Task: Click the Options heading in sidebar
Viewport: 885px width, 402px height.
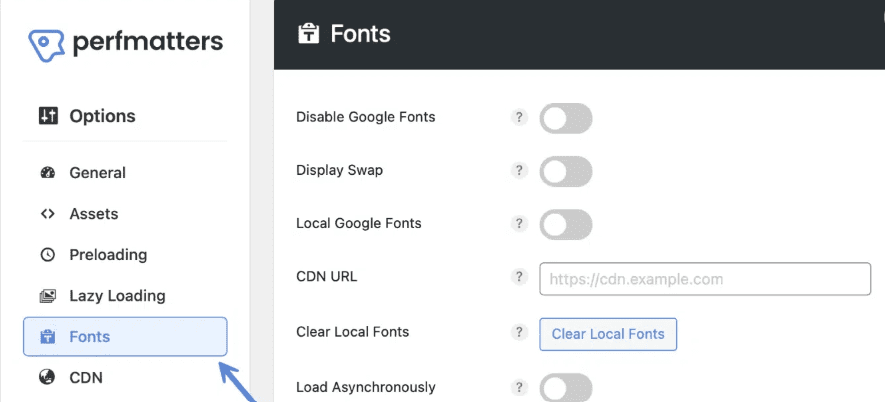Action: [x=102, y=116]
